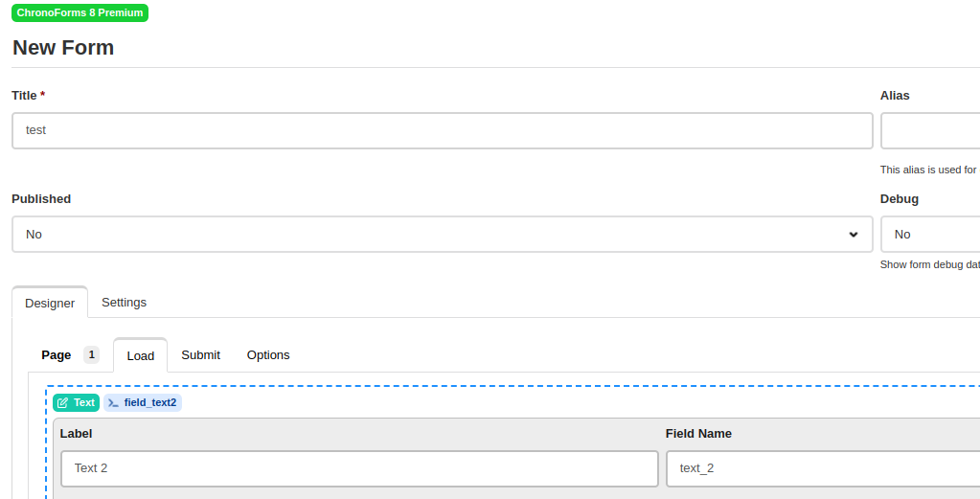Click the terminal prompt icon beside field_text2
The image size is (980, 499).
[x=113, y=403]
